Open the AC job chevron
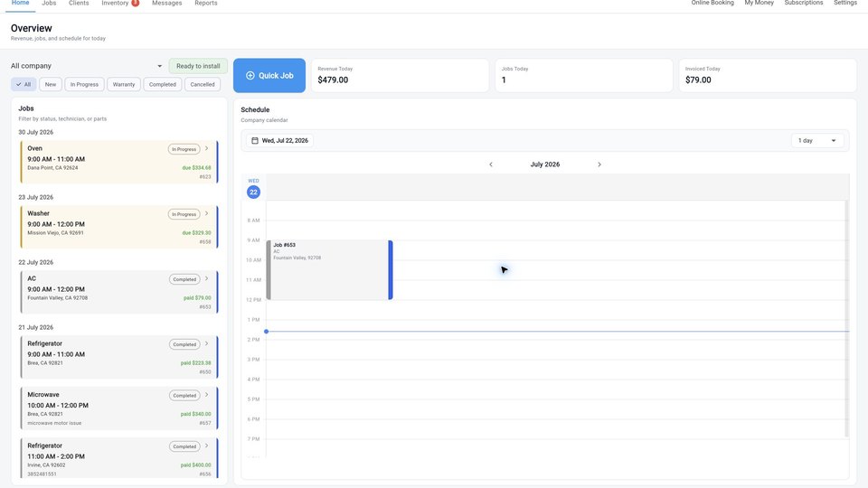The width and height of the screenshot is (868, 488). [x=207, y=279]
